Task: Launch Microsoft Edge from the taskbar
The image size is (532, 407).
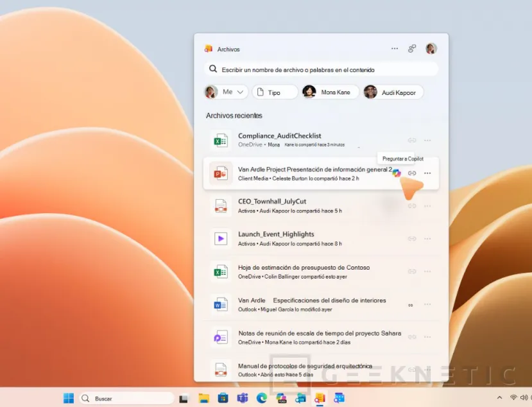Action: point(262,397)
